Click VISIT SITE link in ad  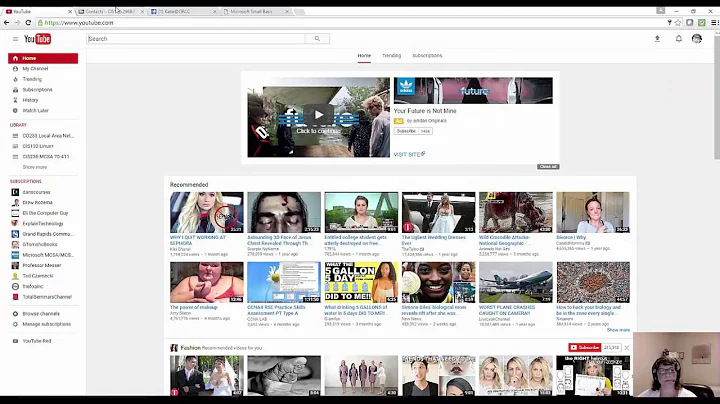click(409, 154)
